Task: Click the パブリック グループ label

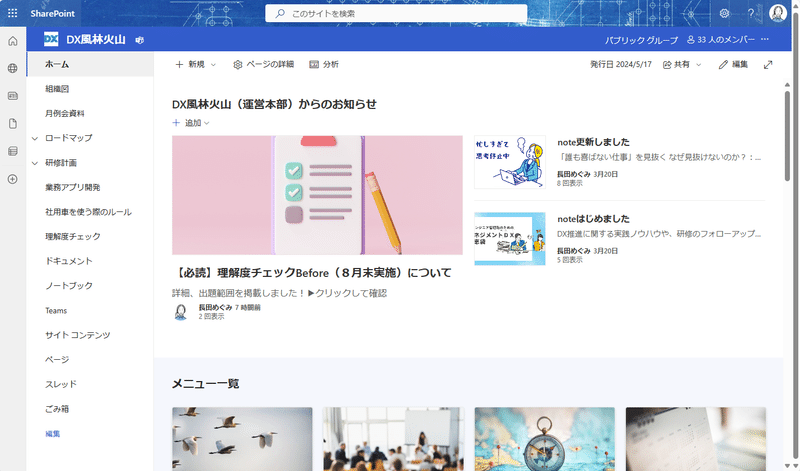Action: [641, 40]
